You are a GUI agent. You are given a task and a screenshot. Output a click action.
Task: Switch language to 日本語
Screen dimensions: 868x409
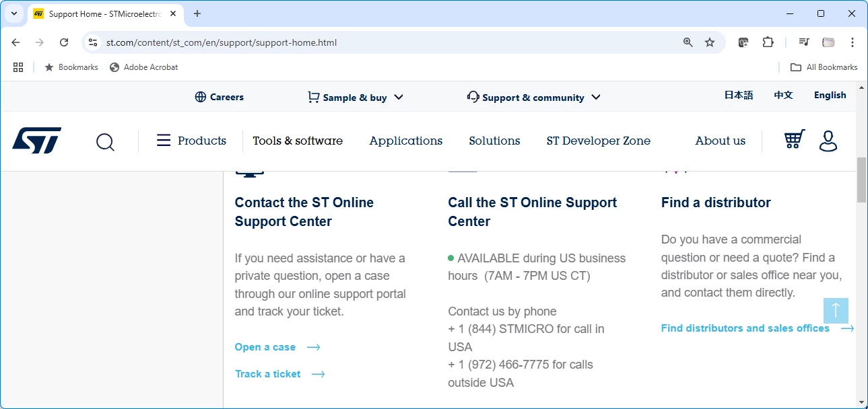pyautogui.click(x=739, y=95)
